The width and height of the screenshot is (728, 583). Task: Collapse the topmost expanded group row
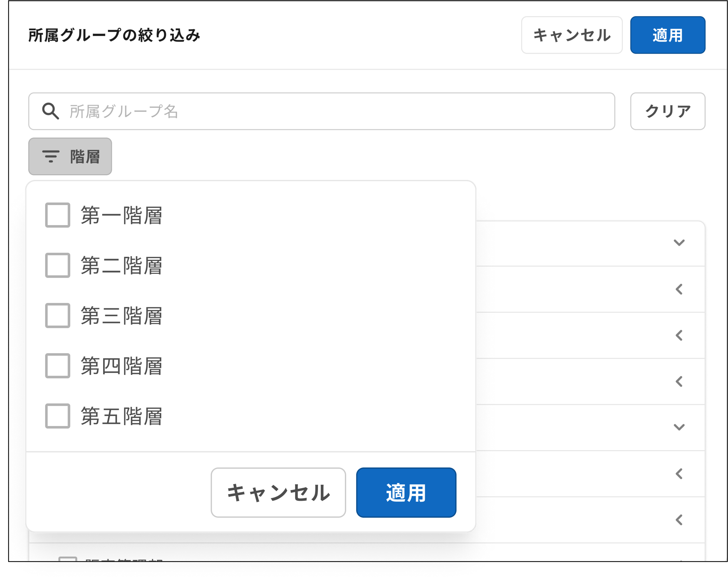pyautogui.click(x=679, y=242)
